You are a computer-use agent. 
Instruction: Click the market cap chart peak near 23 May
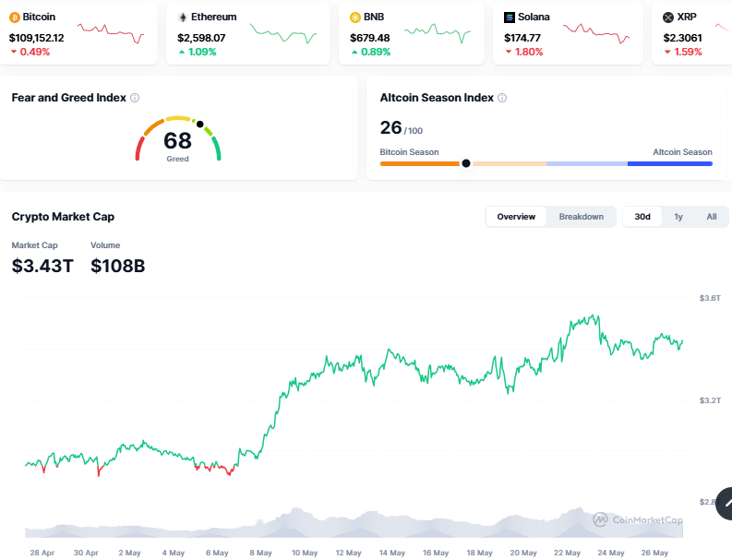(x=594, y=317)
